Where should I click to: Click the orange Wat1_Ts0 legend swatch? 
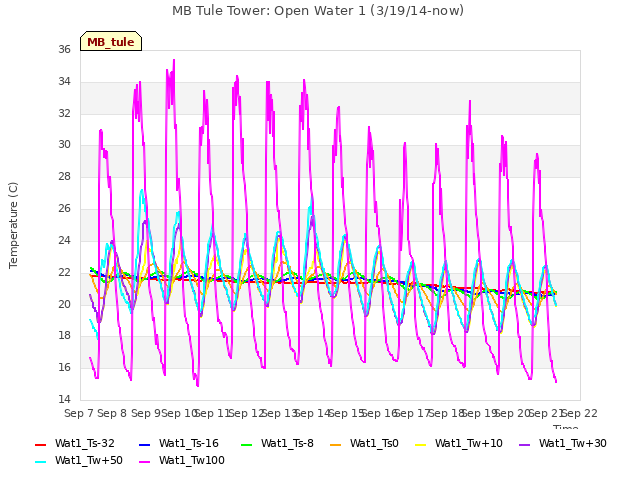click(336, 444)
